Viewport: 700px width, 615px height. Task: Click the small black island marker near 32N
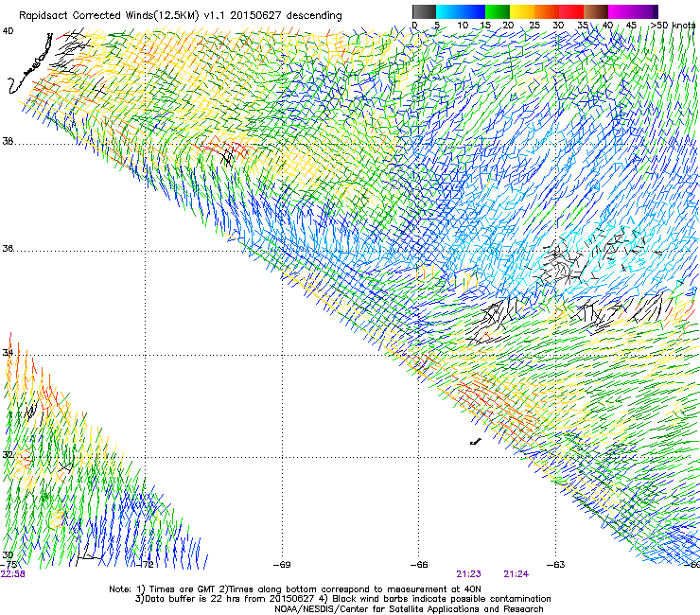476,442
